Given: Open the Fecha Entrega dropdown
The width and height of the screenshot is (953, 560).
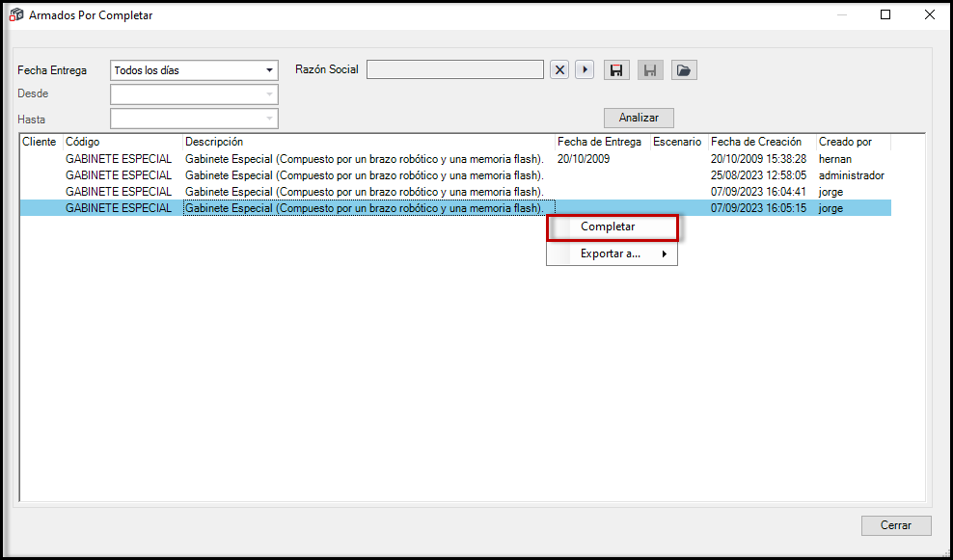Looking at the screenshot, I should (269, 70).
